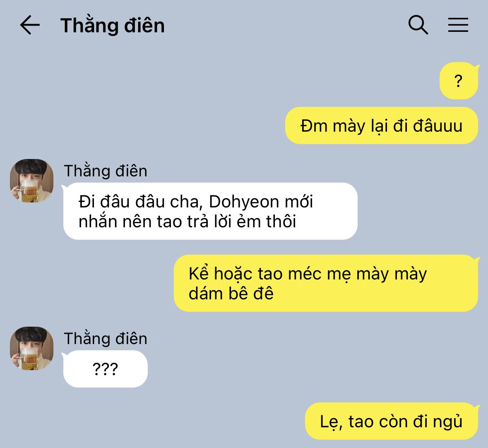This screenshot has width=488, height=448.
Task: Select the white message mentioning Dohyeon
Action: [x=210, y=211]
